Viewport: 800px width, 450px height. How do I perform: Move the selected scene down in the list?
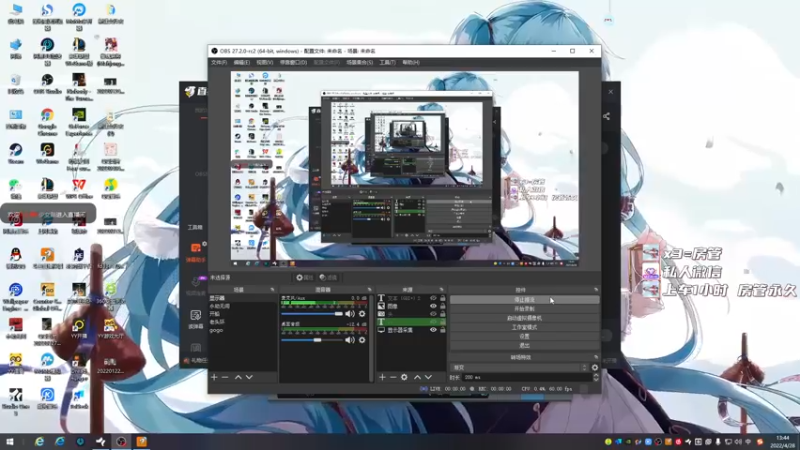tap(249, 377)
